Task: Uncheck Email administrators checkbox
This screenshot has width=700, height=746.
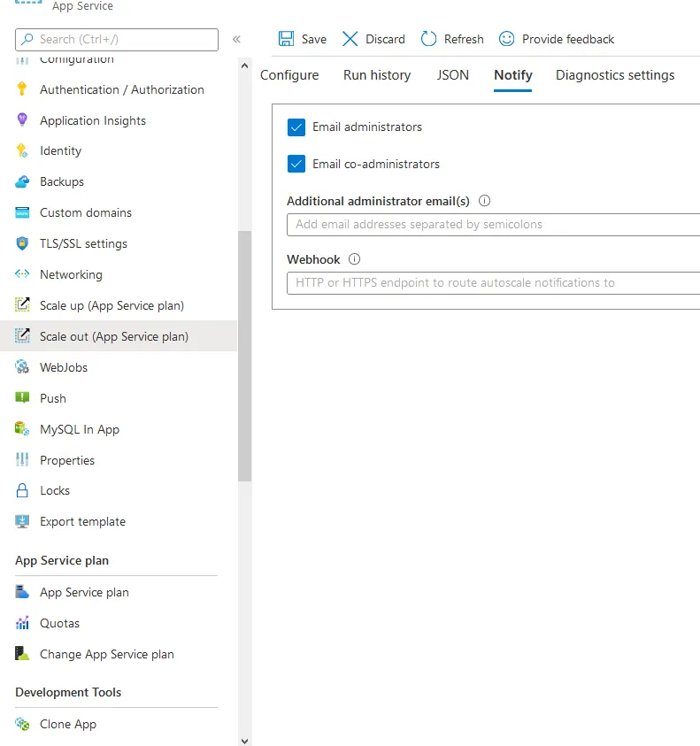Action: 296,127
